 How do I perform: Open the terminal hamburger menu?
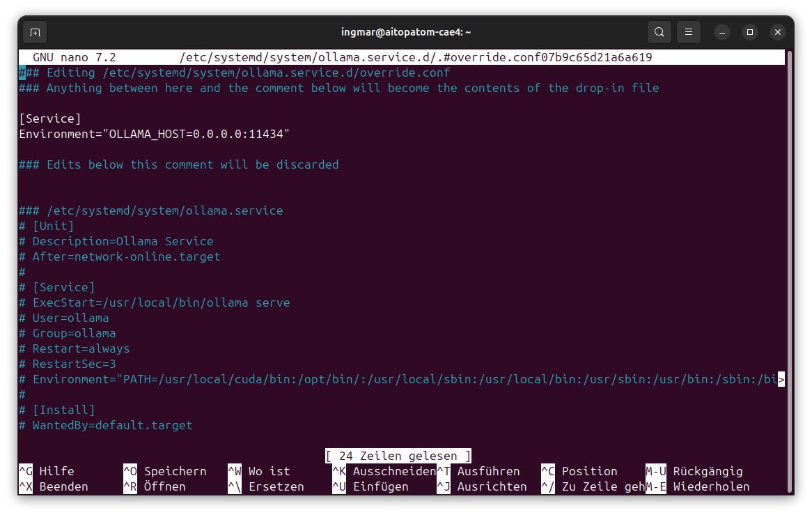(x=688, y=32)
